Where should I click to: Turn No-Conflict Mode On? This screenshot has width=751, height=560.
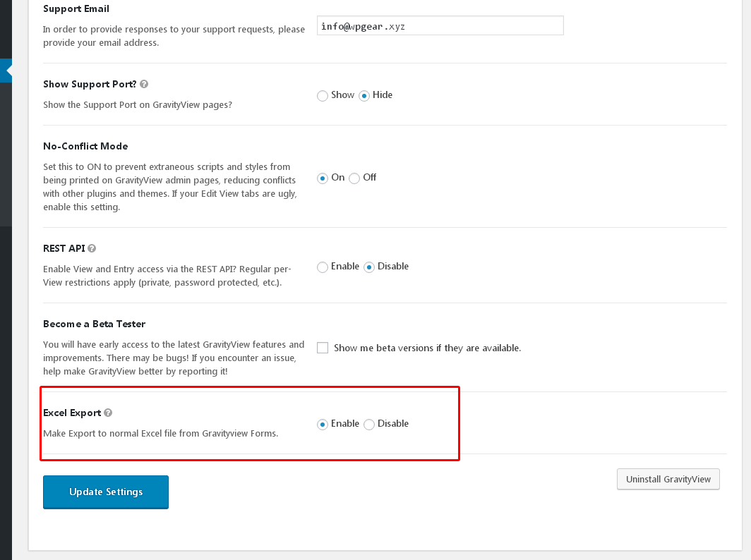323,178
